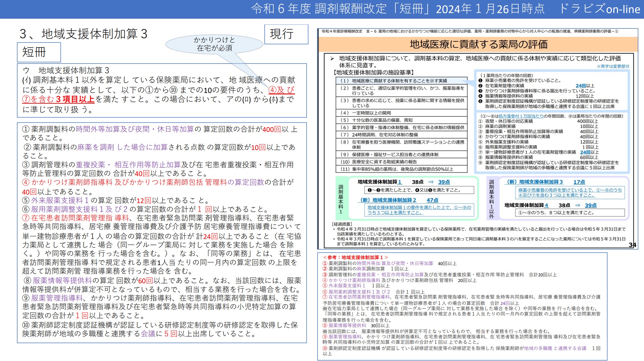Image resolution: width=644 pixels, height=361 pixels.
Task: Click the ⇒ arrow beside 地域支援体制加算4 38点
Action: pos(577,205)
